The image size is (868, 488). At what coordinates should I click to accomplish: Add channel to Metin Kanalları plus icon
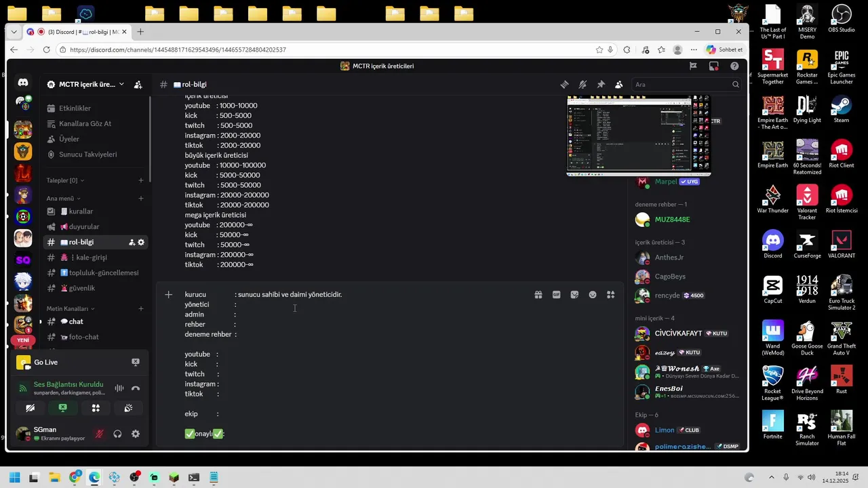point(141,309)
